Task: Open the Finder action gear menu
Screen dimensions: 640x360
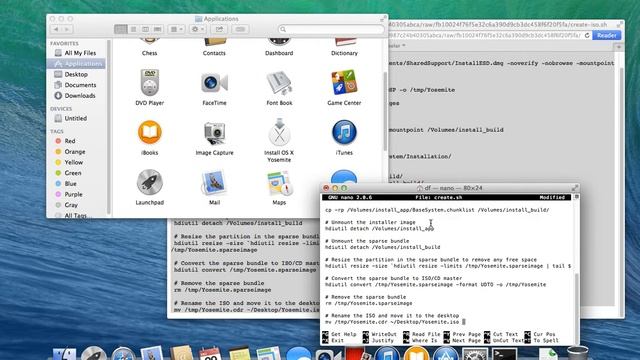Action: (198, 29)
